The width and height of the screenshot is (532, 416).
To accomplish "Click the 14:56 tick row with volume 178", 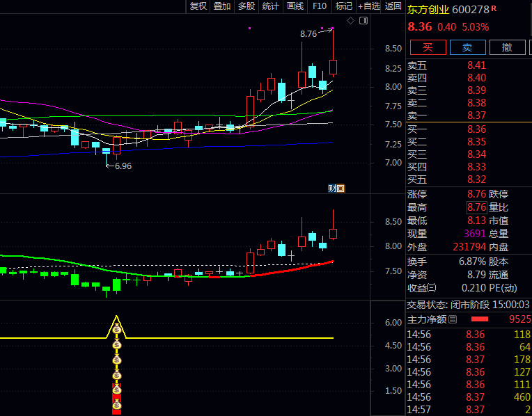I will pos(469,360).
